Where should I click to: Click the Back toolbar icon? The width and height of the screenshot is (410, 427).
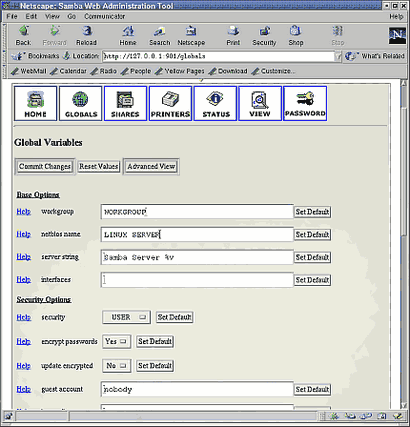(x=24, y=36)
